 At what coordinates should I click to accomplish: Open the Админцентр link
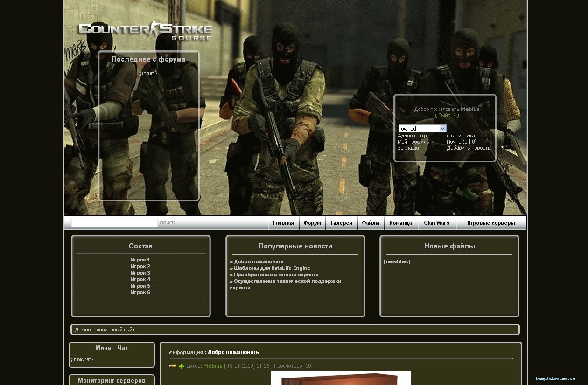click(x=412, y=136)
